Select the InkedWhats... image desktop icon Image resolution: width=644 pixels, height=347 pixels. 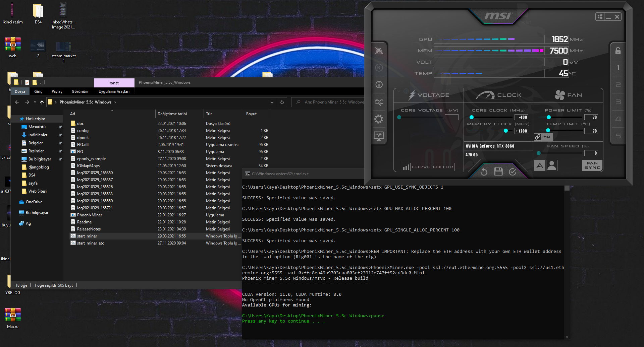click(63, 16)
